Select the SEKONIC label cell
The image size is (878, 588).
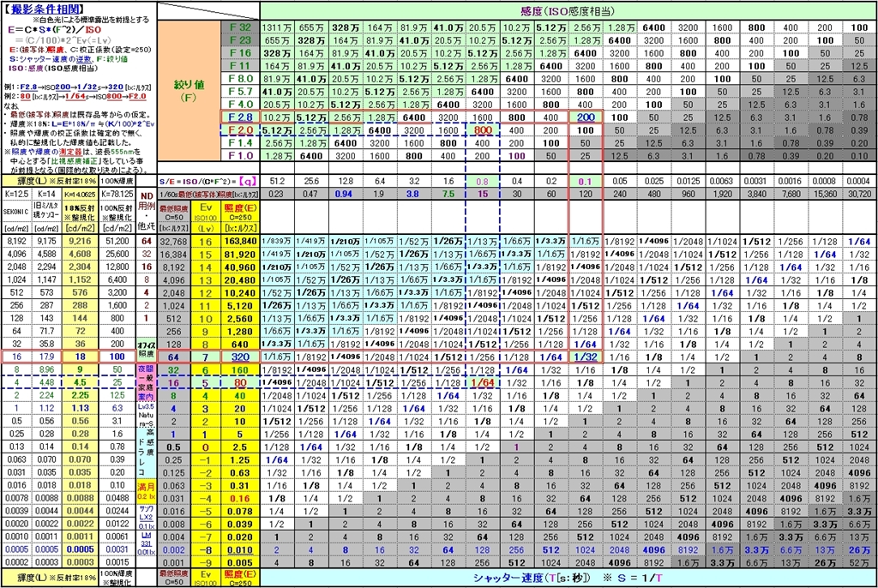pyautogui.click(x=16, y=213)
